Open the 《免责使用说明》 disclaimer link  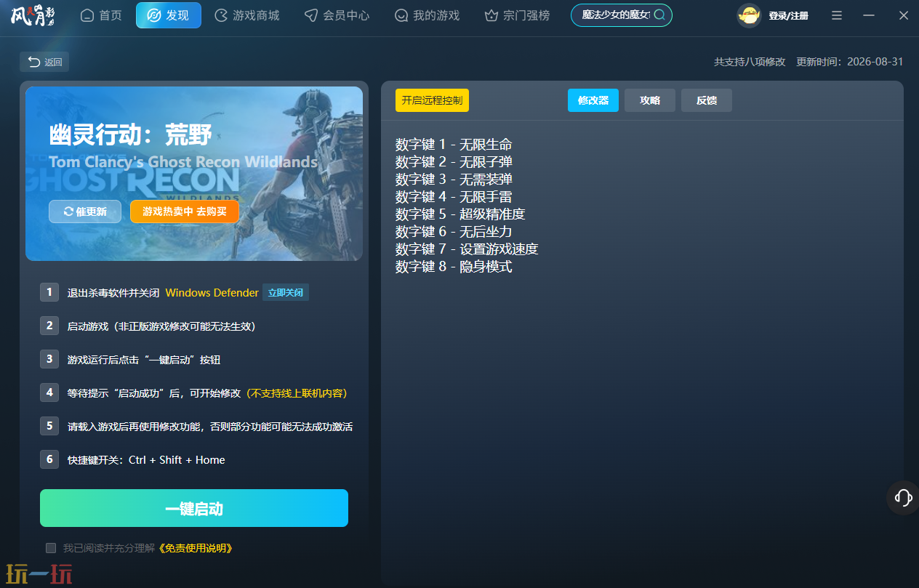click(x=194, y=548)
